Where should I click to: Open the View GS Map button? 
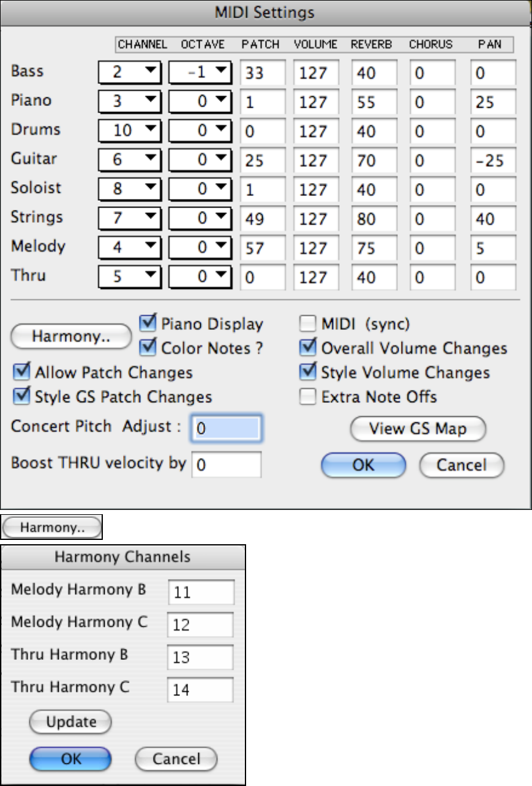click(x=418, y=429)
